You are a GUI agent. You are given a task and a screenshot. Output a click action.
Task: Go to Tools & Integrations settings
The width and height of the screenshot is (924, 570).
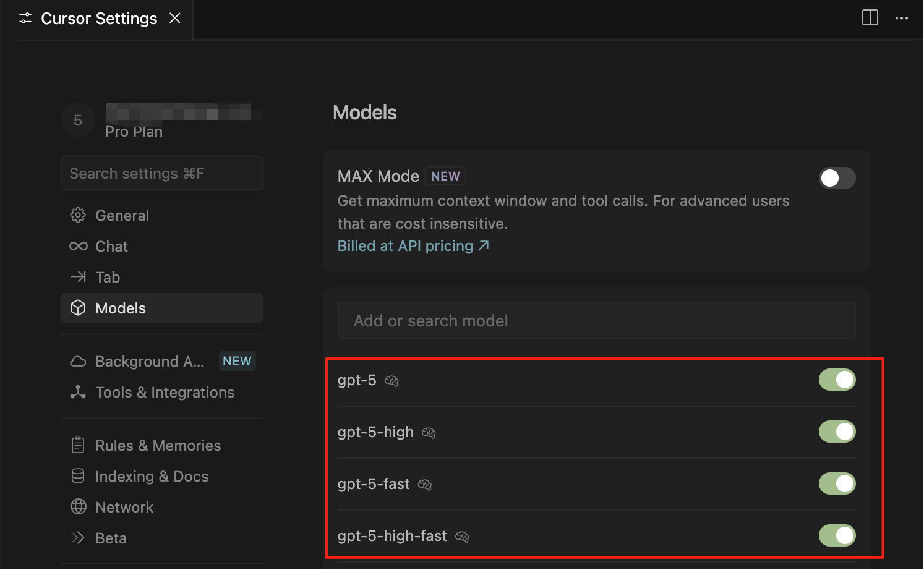coord(165,393)
